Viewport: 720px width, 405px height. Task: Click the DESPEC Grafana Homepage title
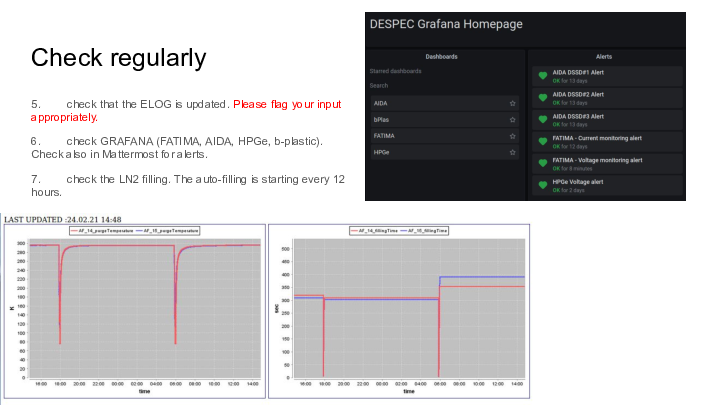click(x=446, y=24)
